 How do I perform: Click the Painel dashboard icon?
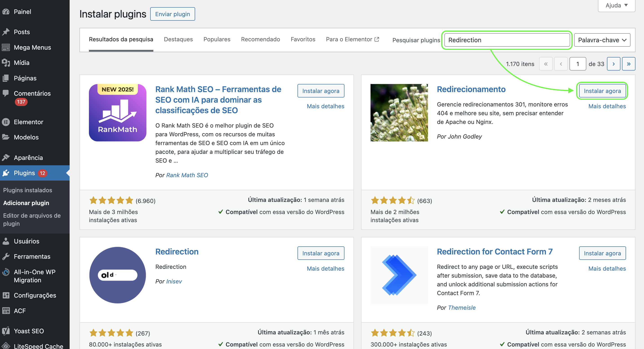pos(6,11)
